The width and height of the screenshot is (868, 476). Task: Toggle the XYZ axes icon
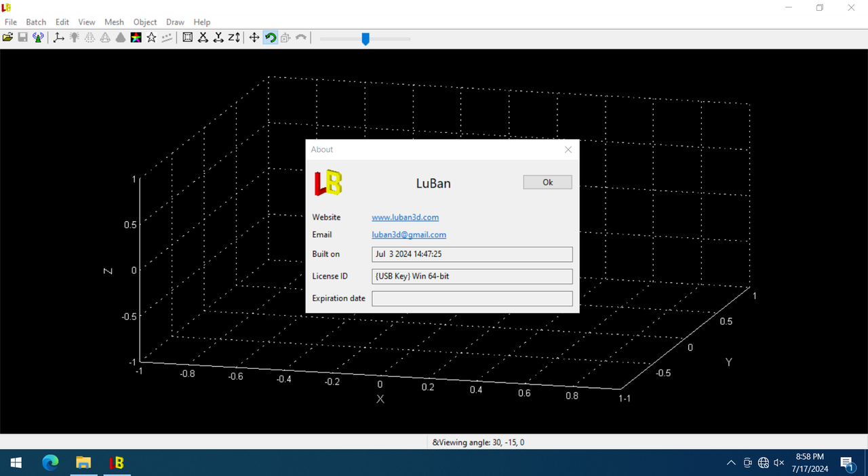coord(59,38)
